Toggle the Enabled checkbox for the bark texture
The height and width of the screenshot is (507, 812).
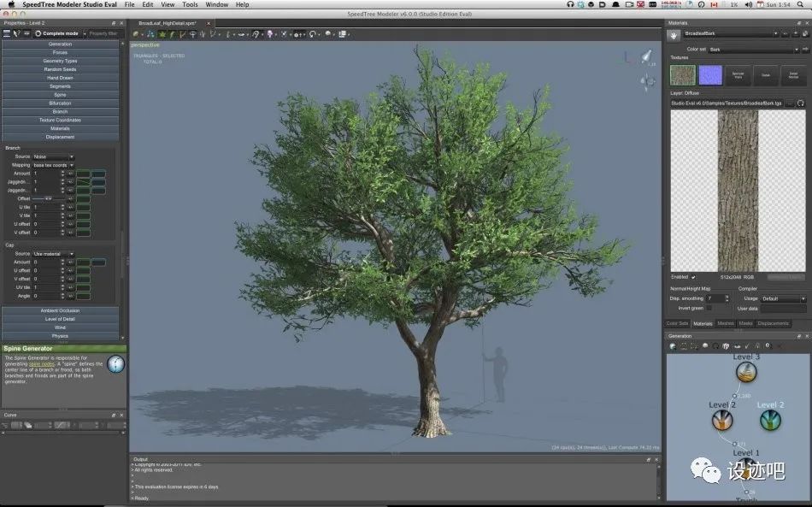coord(693,276)
